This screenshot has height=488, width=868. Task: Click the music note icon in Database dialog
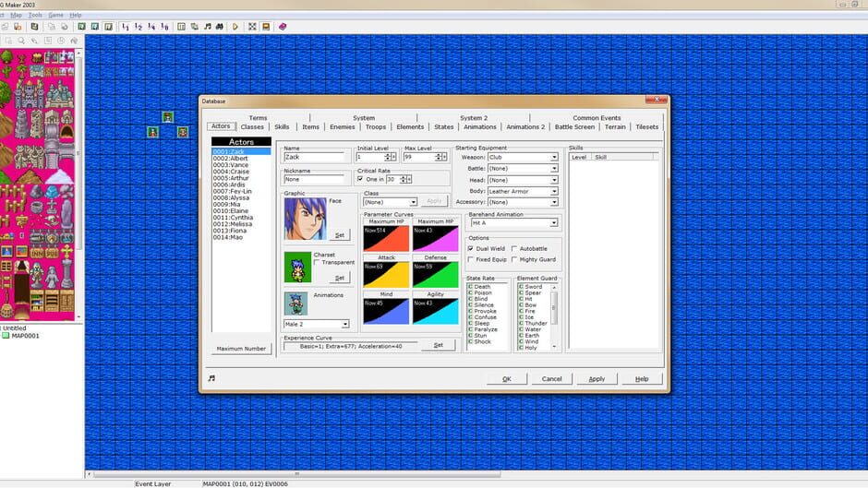[212, 378]
